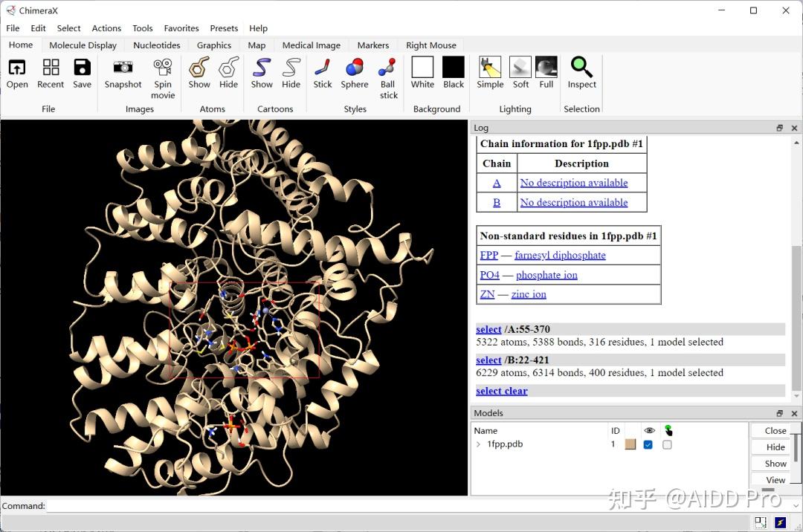The height and width of the screenshot is (532, 803).
Task: Close the Models panel
Action: pos(794,413)
